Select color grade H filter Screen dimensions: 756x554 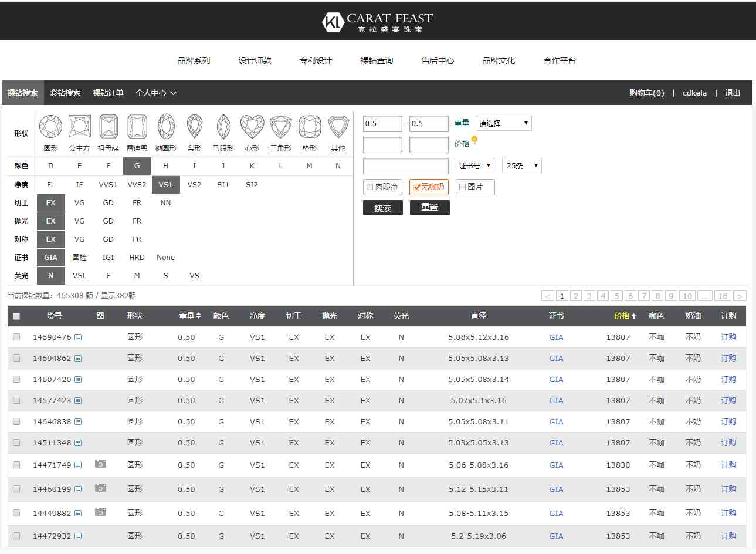click(x=165, y=166)
